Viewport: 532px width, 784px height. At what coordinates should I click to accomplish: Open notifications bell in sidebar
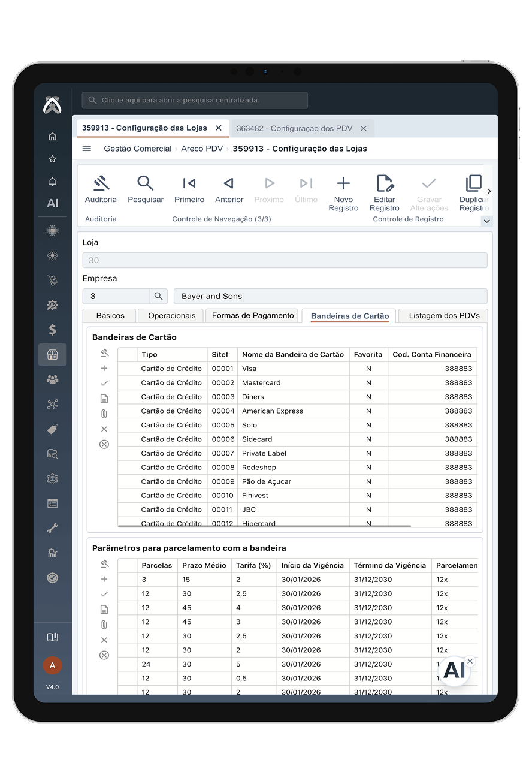[52, 181]
